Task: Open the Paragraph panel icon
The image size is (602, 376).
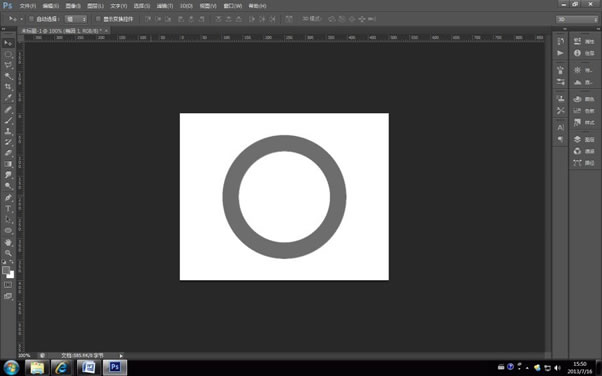Action: coord(561,139)
